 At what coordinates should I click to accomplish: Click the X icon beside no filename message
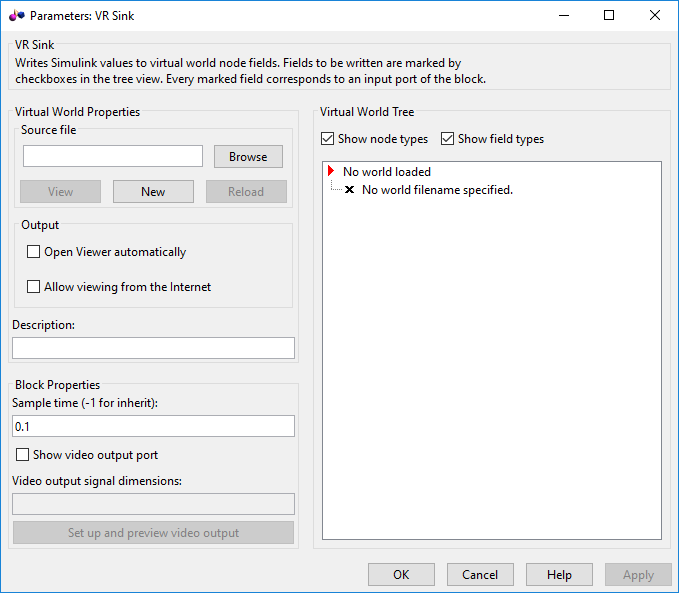pos(349,190)
